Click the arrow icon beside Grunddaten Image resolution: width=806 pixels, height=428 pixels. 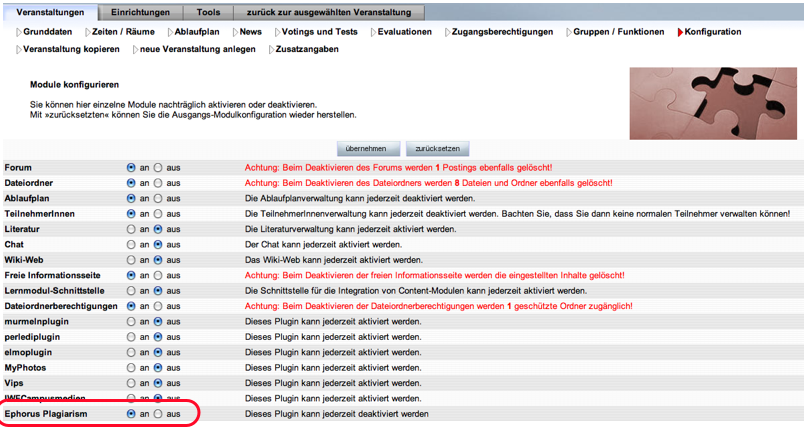(19, 32)
